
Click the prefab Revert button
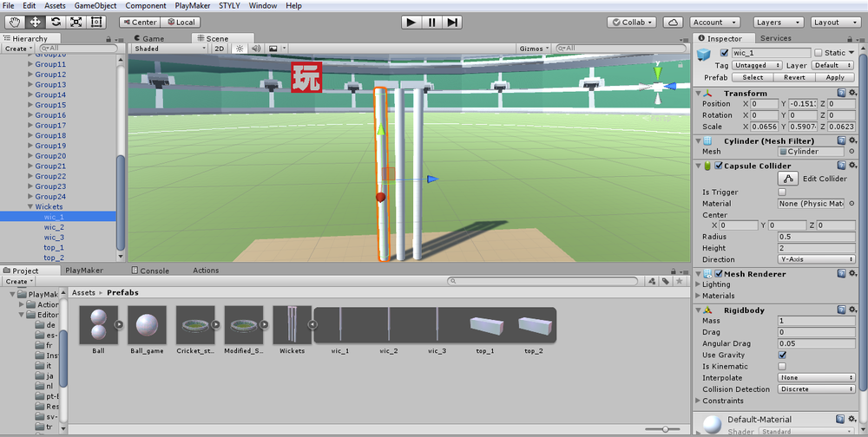[794, 77]
